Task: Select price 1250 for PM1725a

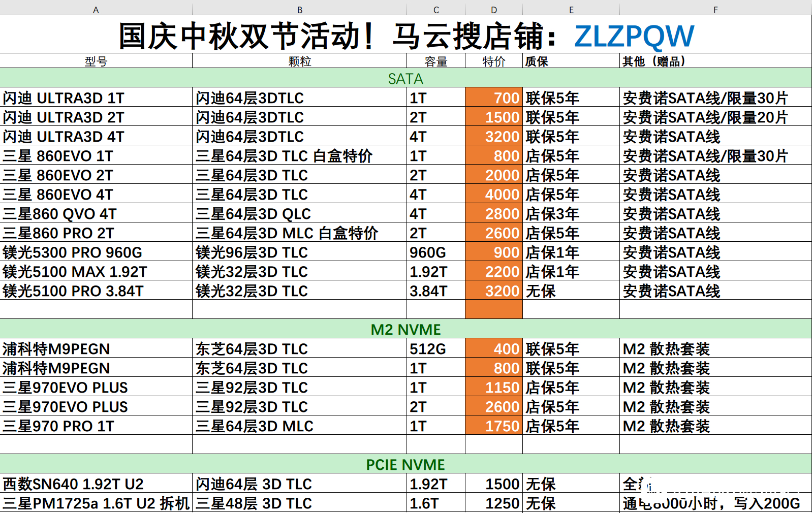Action: pyautogui.click(x=494, y=503)
